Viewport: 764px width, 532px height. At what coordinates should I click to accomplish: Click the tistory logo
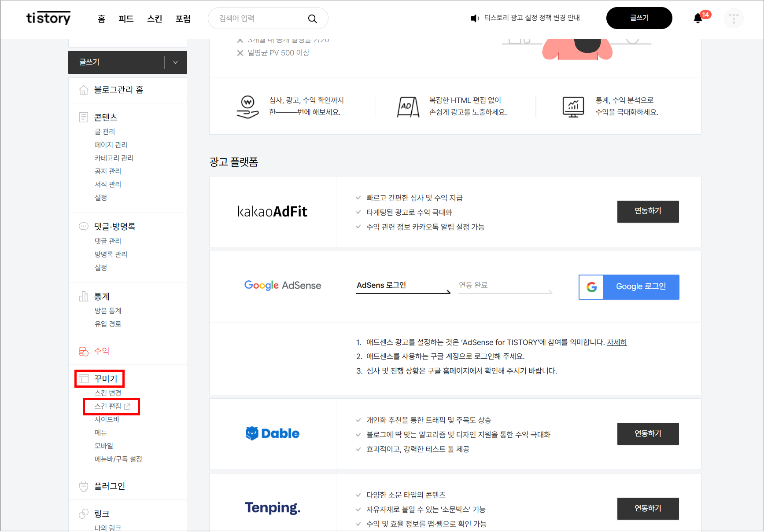[48, 18]
